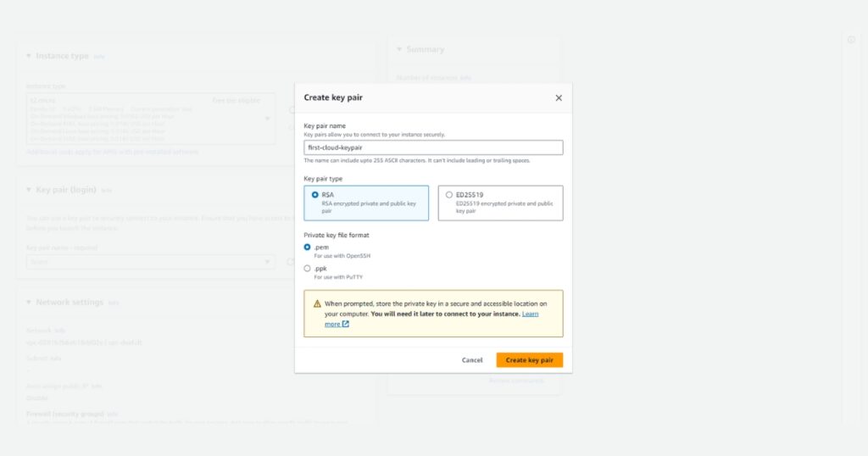Collapse the Network settings section
Image resolution: width=868 pixels, height=456 pixels.
click(x=29, y=302)
